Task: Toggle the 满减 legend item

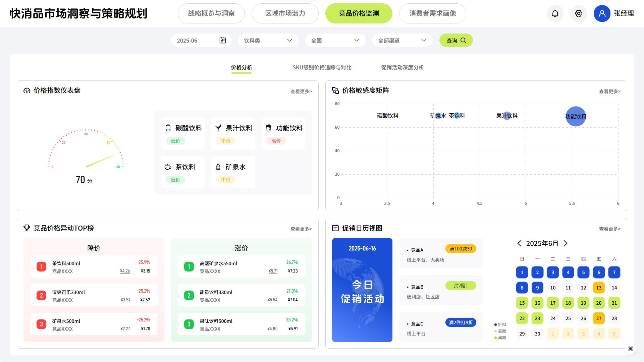Action: coord(500,338)
